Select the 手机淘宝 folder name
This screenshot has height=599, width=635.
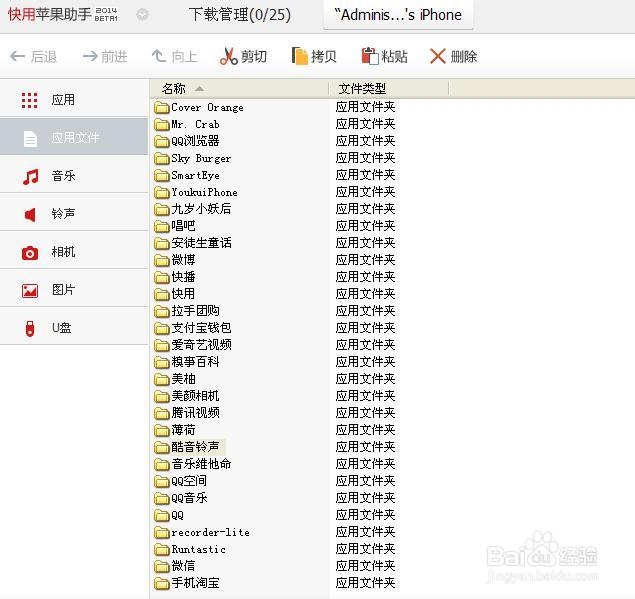pyautogui.click(x=195, y=583)
